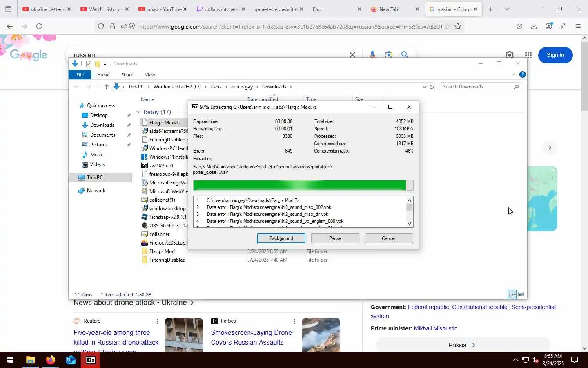Refresh the Downloads folder view
The width and height of the screenshot is (588, 368).
(431, 87)
